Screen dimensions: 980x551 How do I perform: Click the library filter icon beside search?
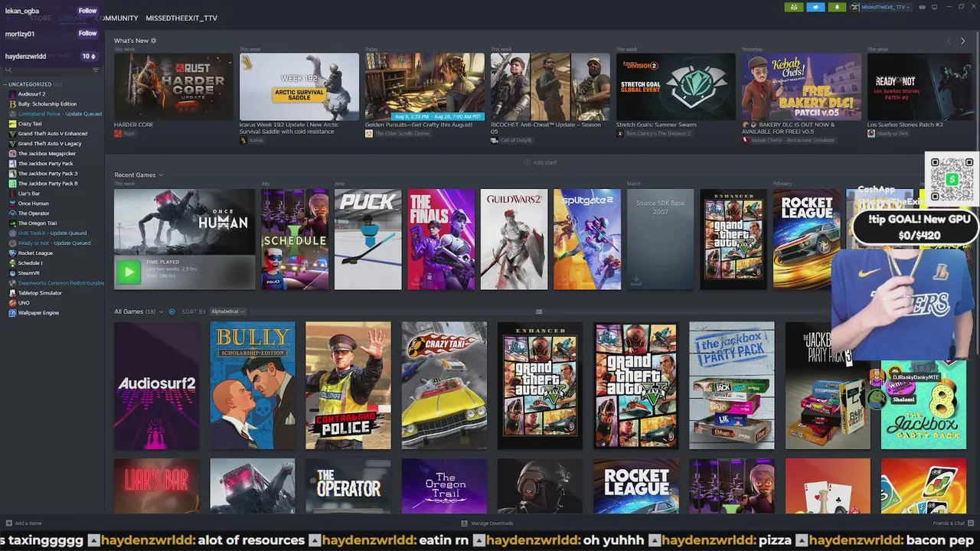click(x=96, y=70)
